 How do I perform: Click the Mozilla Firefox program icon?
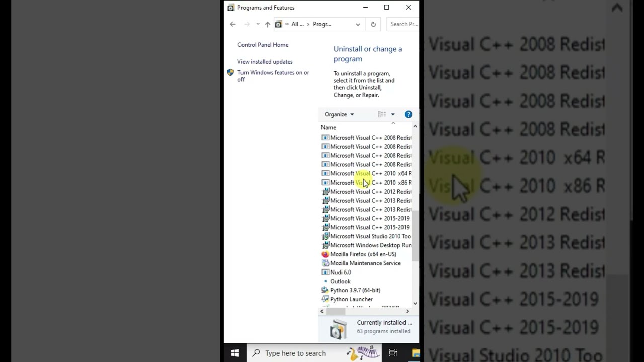click(325, 254)
